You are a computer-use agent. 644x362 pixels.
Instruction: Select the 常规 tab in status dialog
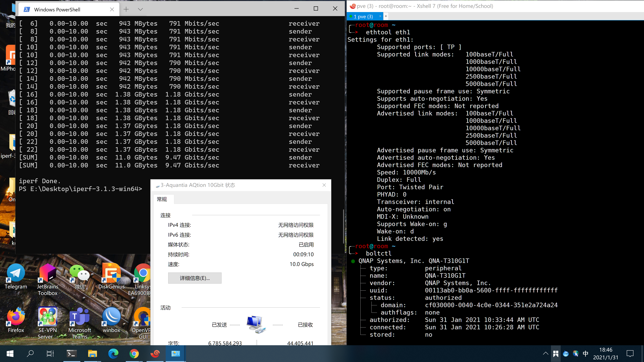[x=162, y=199]
